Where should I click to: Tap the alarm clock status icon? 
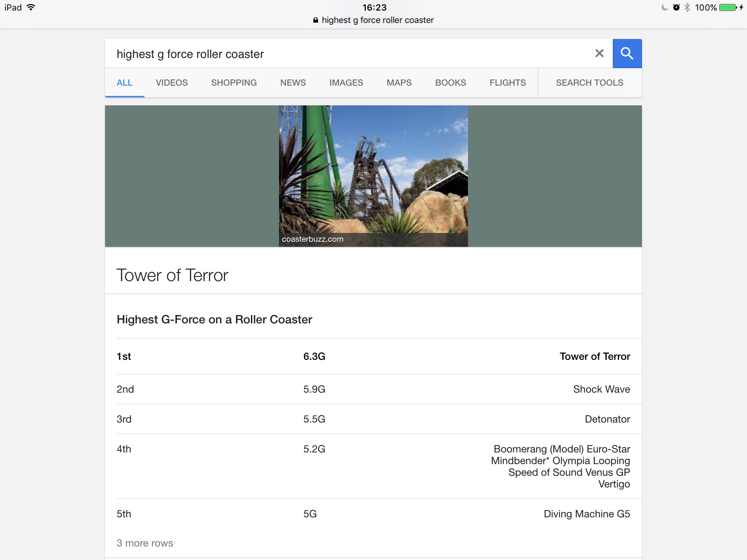676,8
